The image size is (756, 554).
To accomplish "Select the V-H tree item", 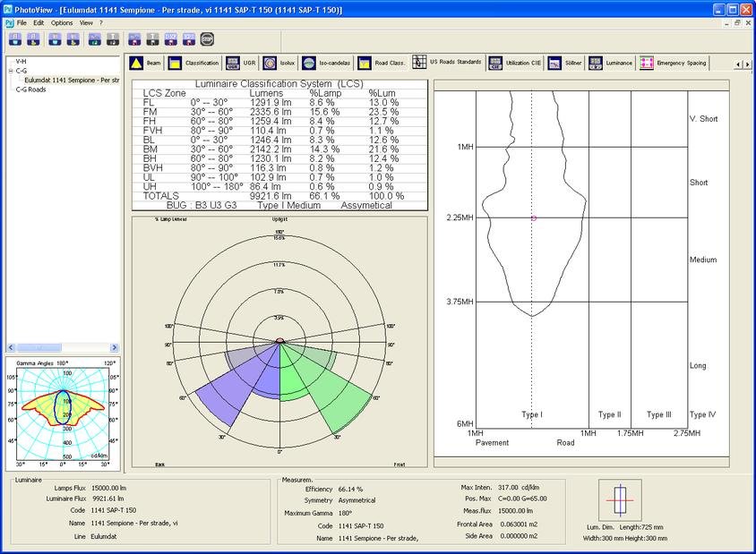I will pyautogui.click(x=21, y=62).
